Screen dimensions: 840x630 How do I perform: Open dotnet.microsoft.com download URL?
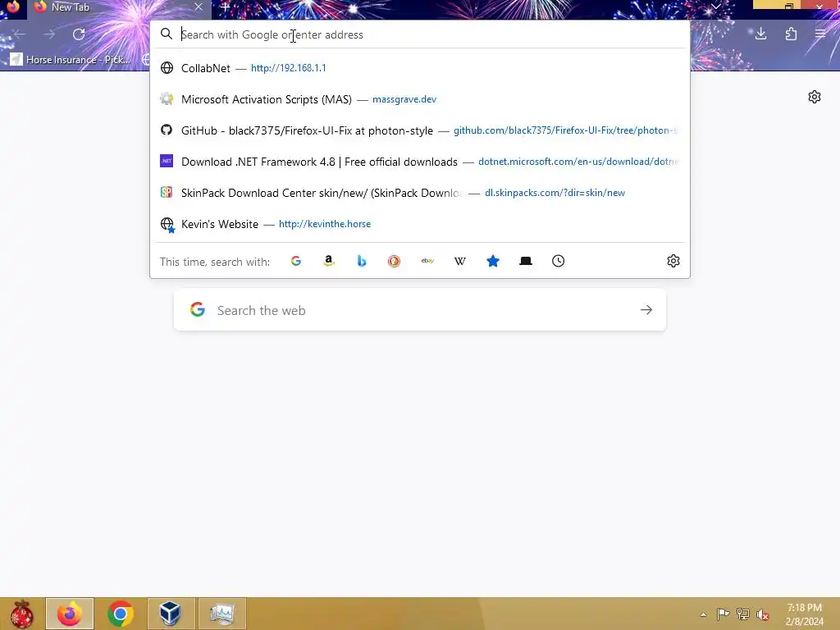coord(578,162)
